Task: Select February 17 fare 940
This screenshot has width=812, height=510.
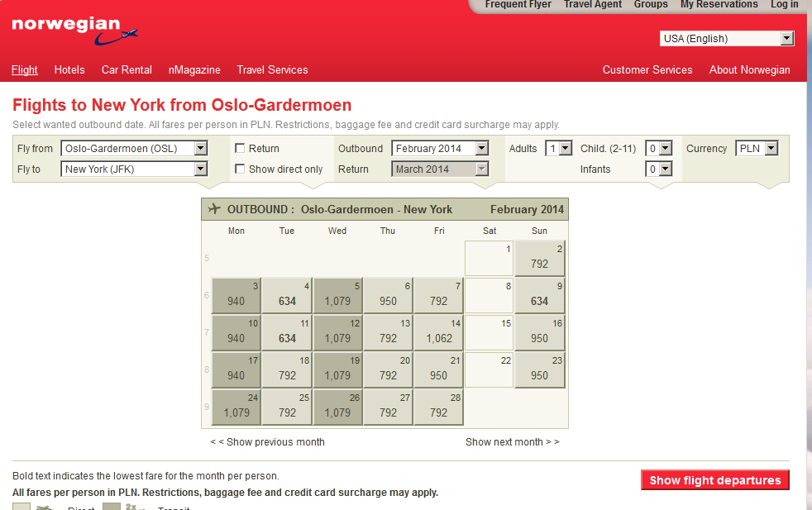Action: (x=236, y=369)
